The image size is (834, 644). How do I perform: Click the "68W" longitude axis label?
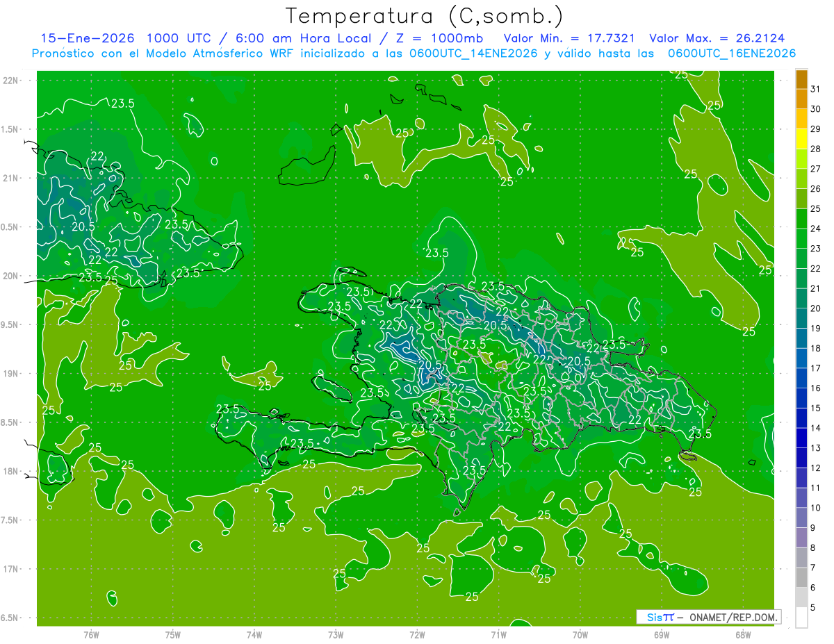(x=743, y=634)
